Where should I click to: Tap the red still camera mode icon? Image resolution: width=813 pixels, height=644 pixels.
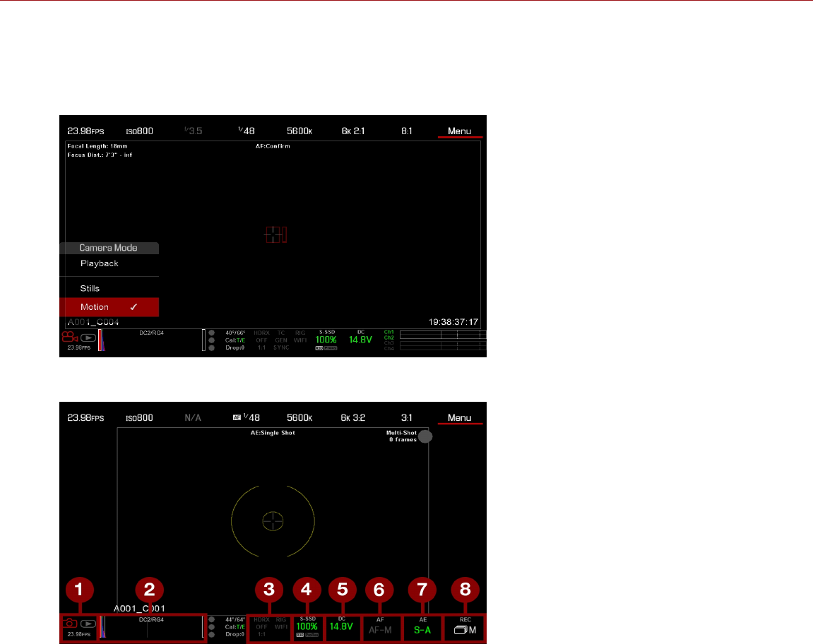click(x=69, y=624)
